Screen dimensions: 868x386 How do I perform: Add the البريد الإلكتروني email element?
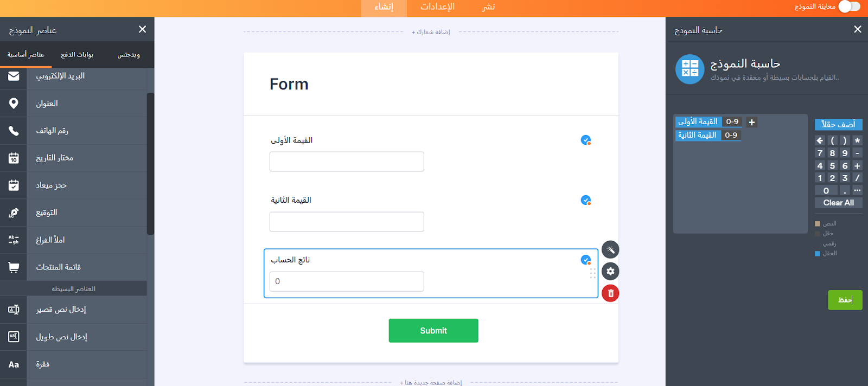click(x=73, y=76)
